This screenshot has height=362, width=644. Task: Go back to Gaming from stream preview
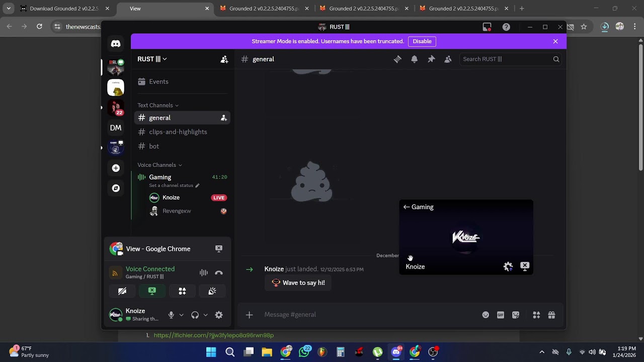click(418, 207)
